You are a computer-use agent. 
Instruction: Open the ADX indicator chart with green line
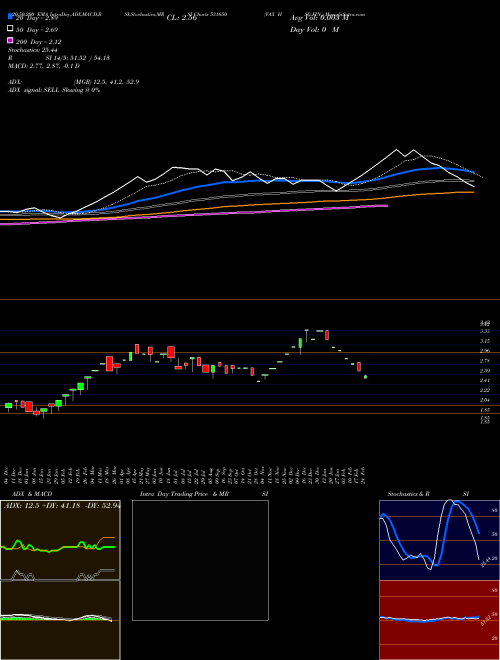coord(60,540)
